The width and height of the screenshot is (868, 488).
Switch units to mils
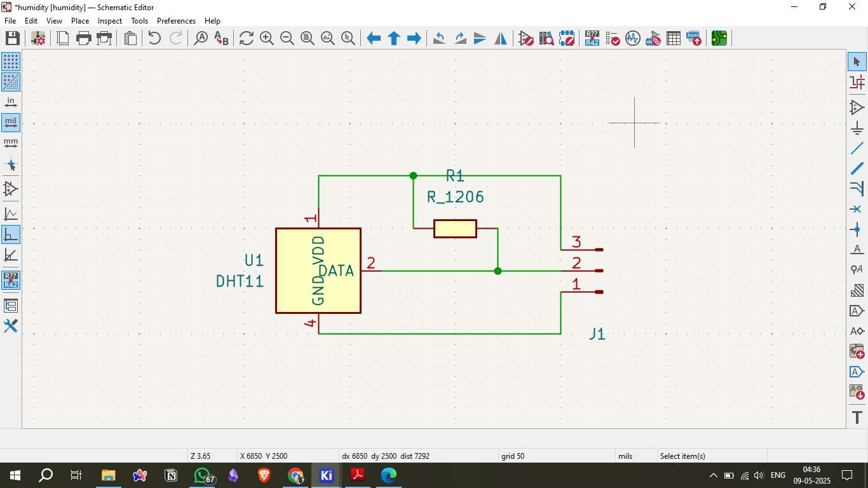pyautogui.click(x=11, y=123)
